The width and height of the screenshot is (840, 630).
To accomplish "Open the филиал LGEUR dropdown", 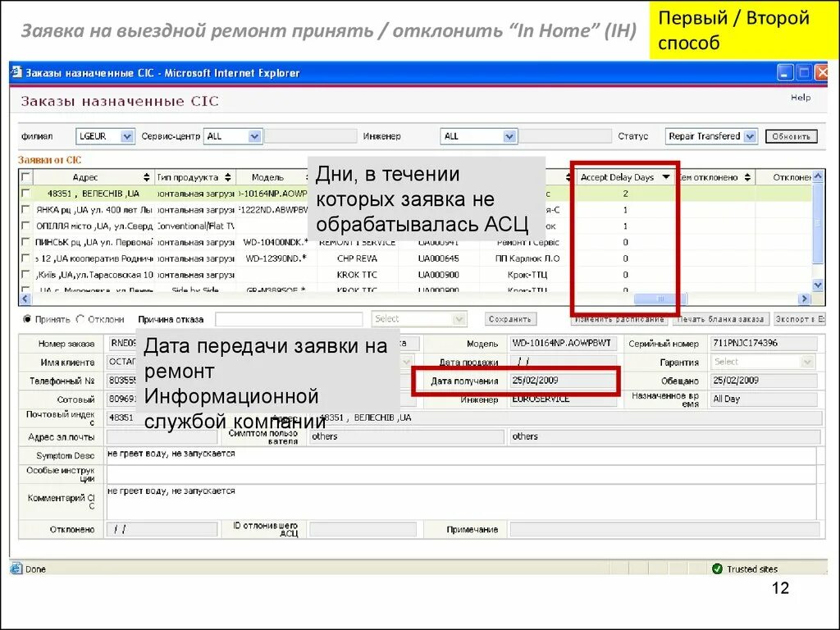I will [127, 136].
